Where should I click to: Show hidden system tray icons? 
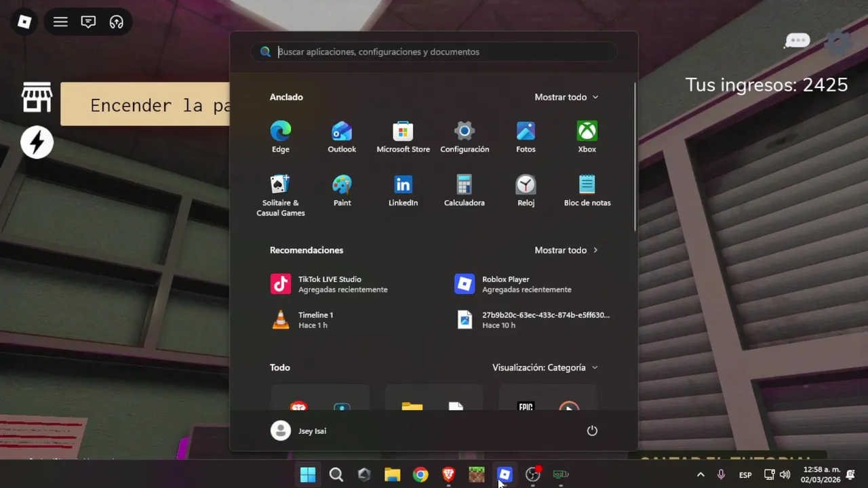[701, 474]
